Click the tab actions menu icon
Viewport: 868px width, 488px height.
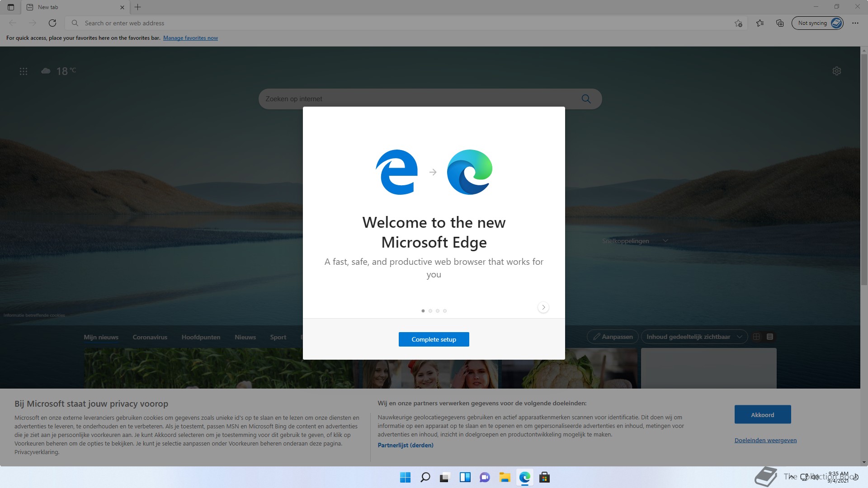pyautogui.click(x=11, y=7)
